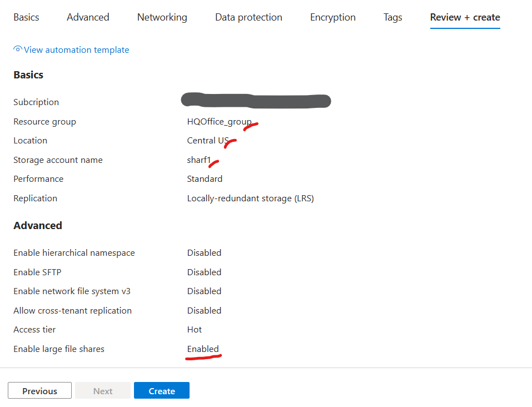532x407 pixels.
Task: Click Disabled value for network file system v3
Action: click(x=204, y=291)
